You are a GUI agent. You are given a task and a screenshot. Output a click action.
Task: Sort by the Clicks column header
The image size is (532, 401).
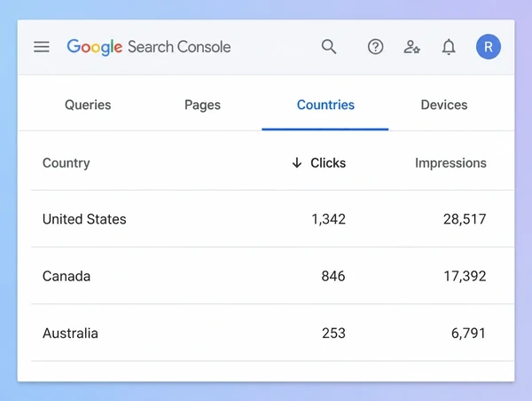328,163
